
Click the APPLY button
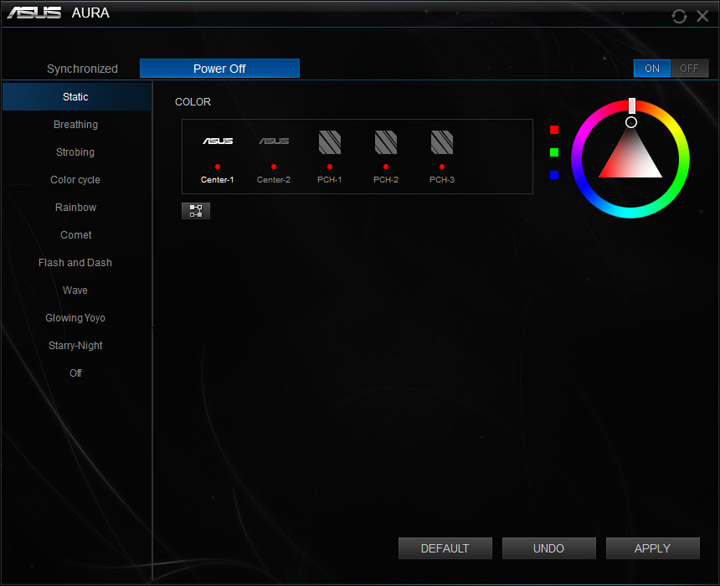click(x=652, y=548)
